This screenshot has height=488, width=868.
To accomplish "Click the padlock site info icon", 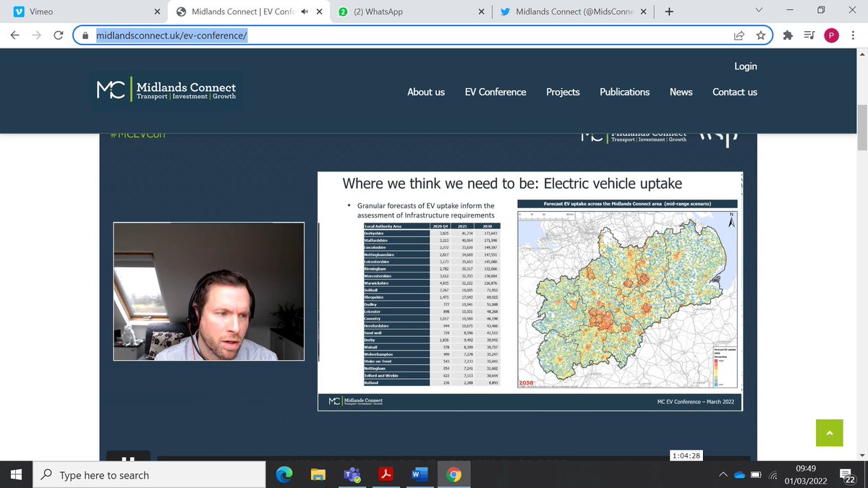I will 85,35.
